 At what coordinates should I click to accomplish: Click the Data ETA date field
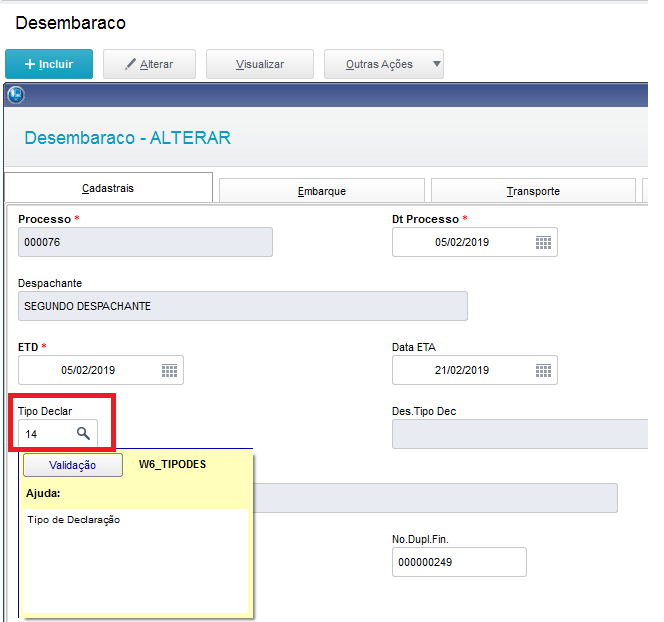coord(475,370)
